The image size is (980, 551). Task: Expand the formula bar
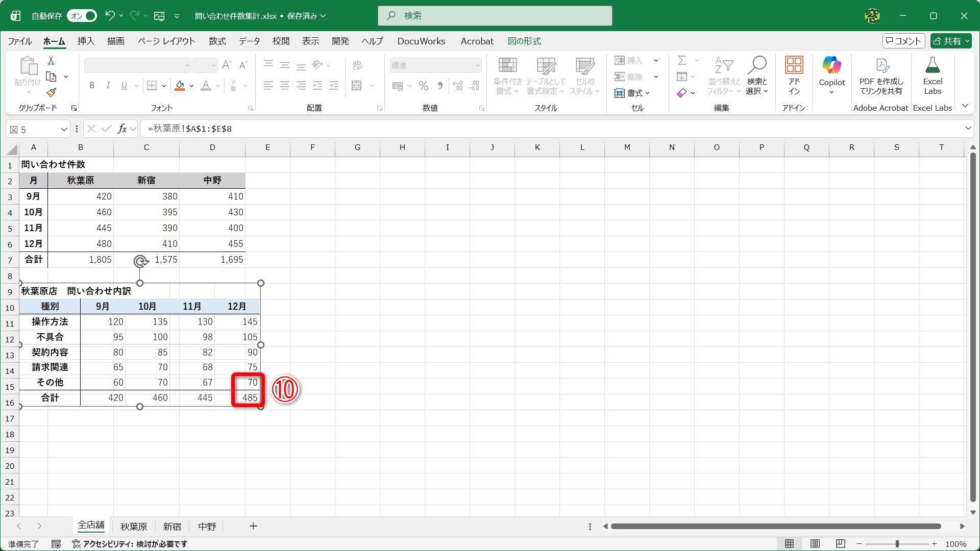[x=969, y=129]
